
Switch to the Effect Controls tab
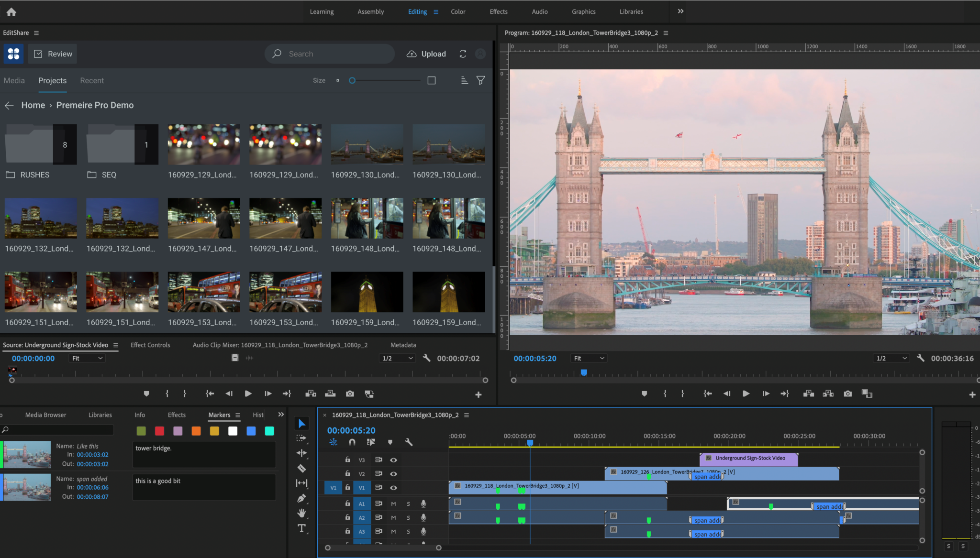coord(150,345)
